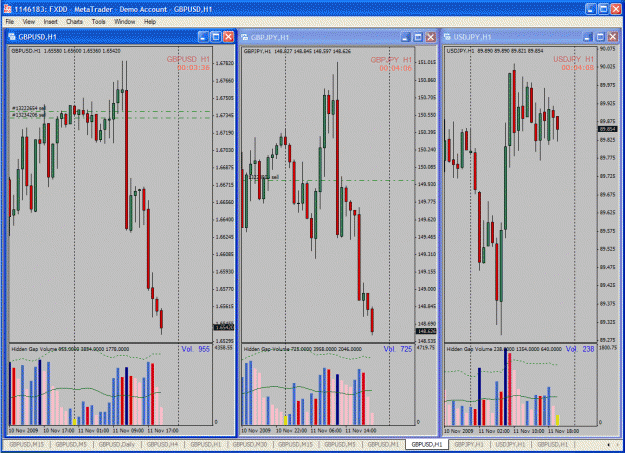
Task: Switch to the GBPUSD,H4 chart tab
Action: (162, 444)
